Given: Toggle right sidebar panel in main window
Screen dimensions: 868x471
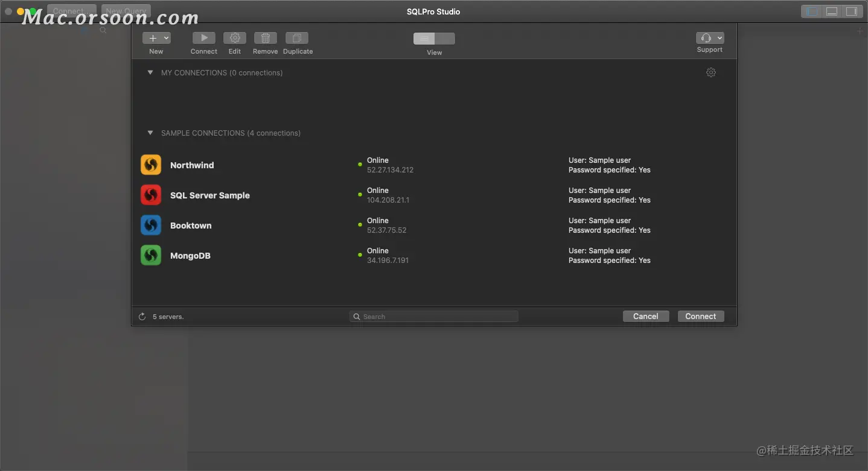Looking at the screenshot, I should coord(851,11).
